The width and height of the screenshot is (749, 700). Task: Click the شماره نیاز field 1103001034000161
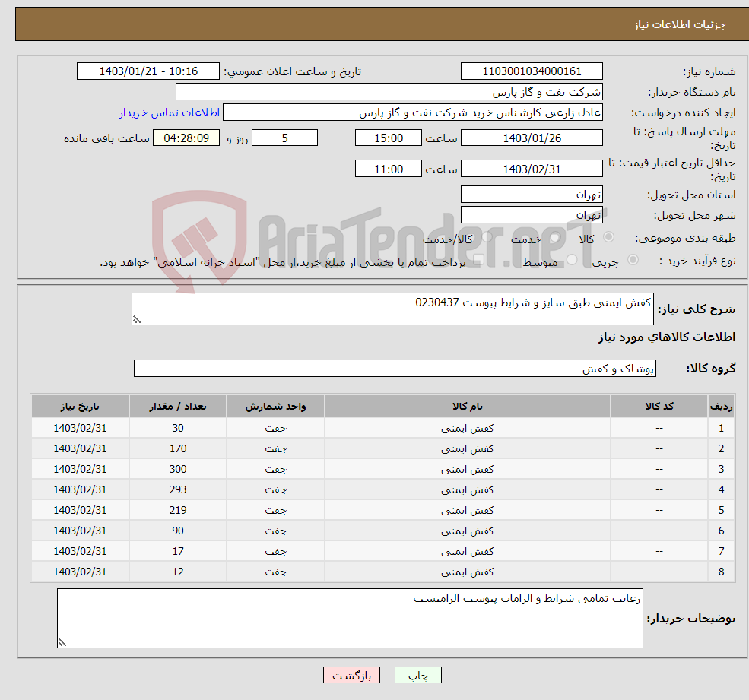pos(532,71)
